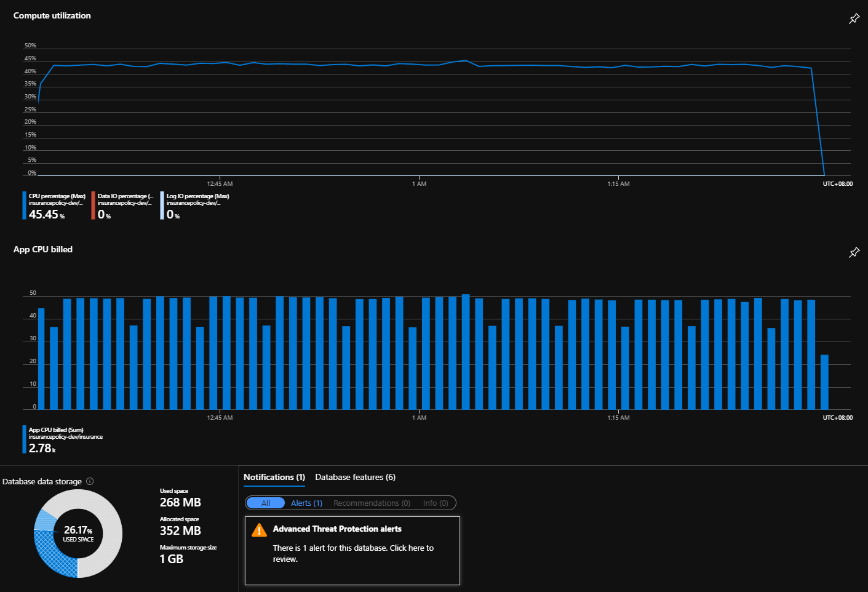The width and height of the screenshot is (868, 592).
Task: Select the App CPU billed (Sum) legend
Action: click(63, 439)
